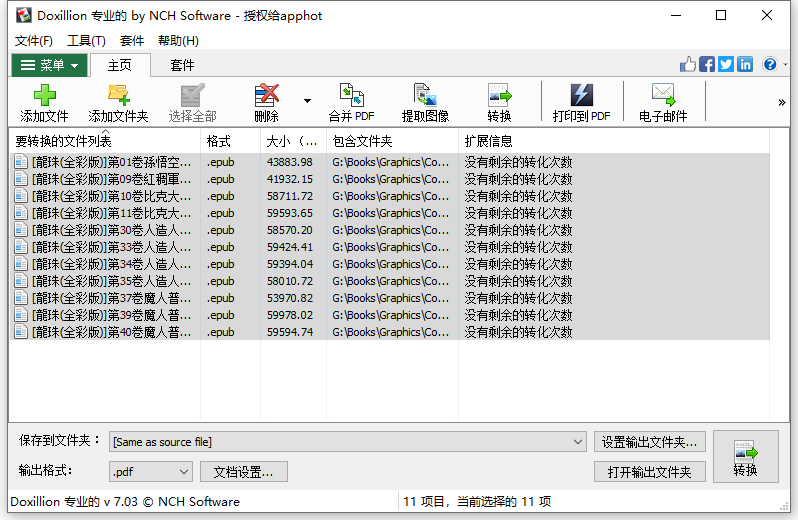Open the Twitter share icon
The height and width of the screenshot is (520, 798).
[x=726, y=64]
